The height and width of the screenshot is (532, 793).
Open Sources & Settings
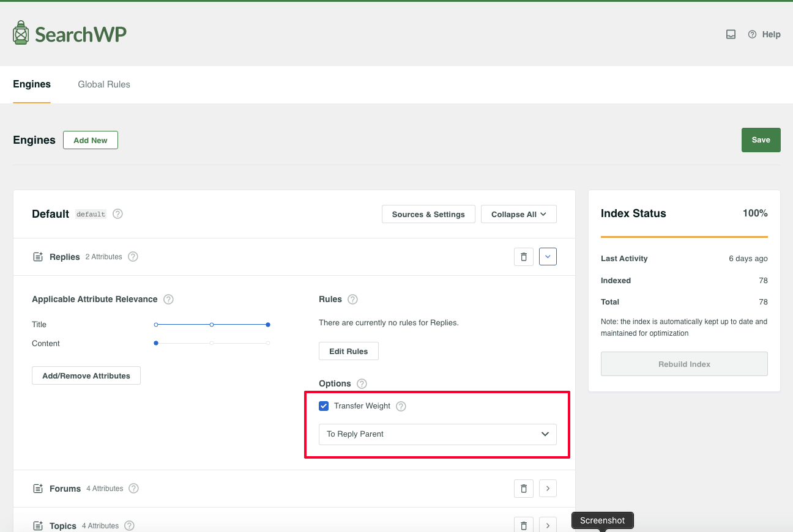point(428,214)
